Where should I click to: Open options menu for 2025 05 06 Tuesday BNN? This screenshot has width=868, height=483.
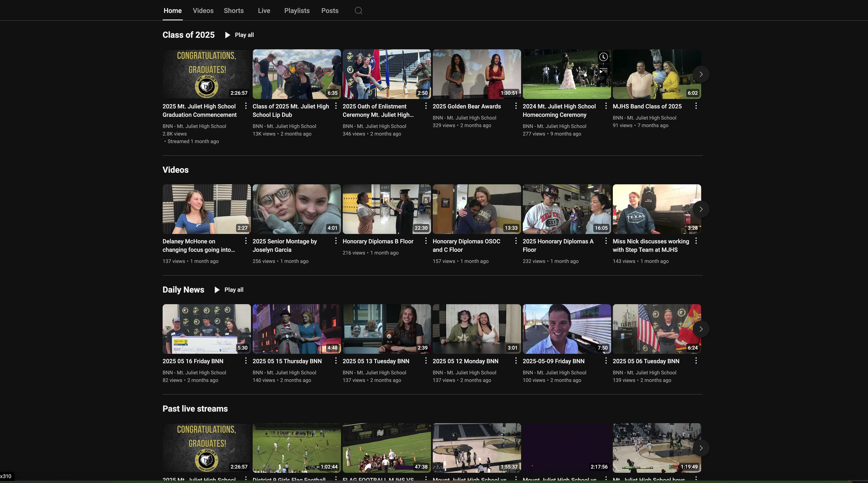point(696,361)
